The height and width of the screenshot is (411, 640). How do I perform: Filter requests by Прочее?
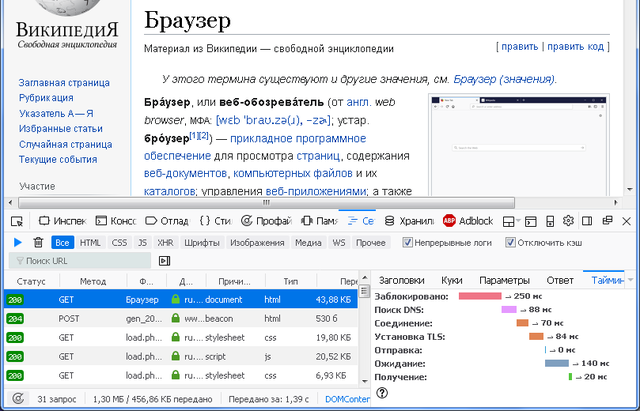click(x=371, y=242)
